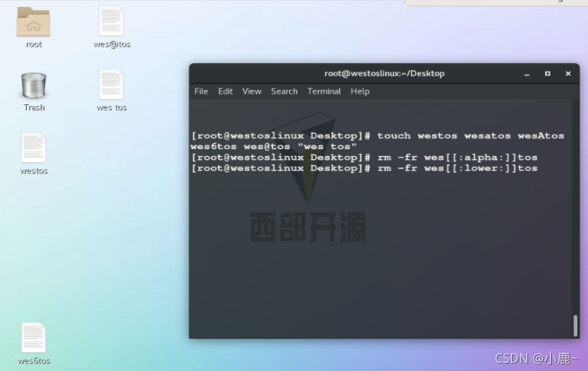This screenshot has height=371, width=588.
Task: Select the westos file icon
Action: 34,148
